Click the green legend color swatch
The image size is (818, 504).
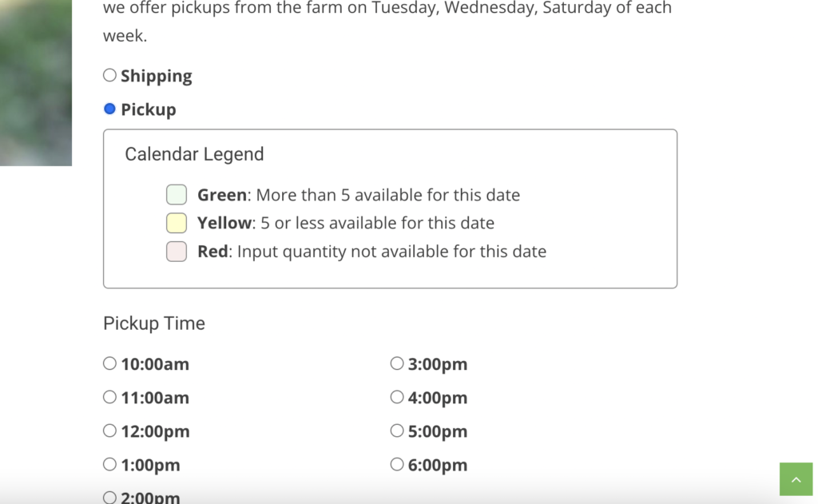(177, 195)
